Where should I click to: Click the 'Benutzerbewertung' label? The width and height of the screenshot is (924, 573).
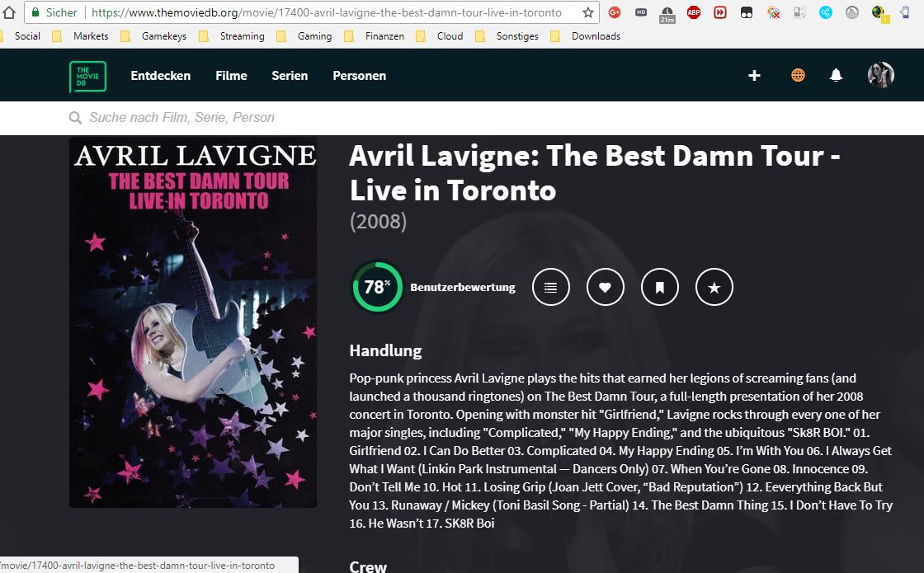[x=463, y=288]
